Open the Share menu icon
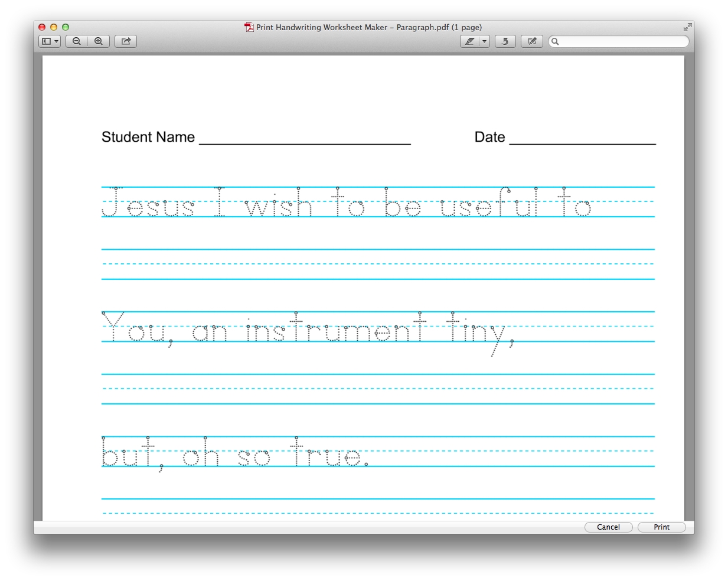Image resolution: width=728 pixels, height=581 pixels. coord(125,41)
